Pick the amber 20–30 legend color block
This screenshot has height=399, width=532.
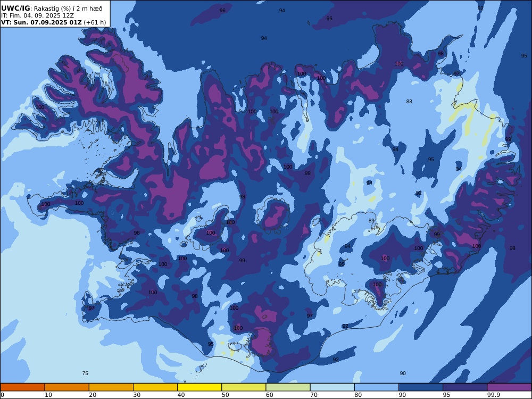click(x=111, y=387)
